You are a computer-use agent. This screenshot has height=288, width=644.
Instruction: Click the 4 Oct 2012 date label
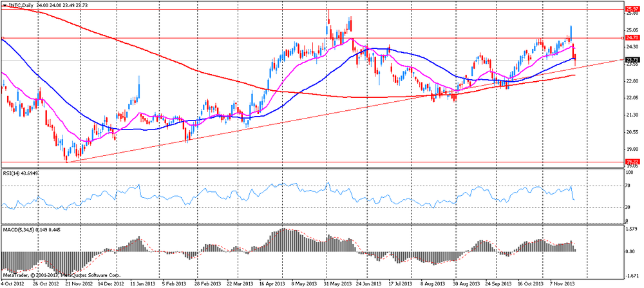12,284
